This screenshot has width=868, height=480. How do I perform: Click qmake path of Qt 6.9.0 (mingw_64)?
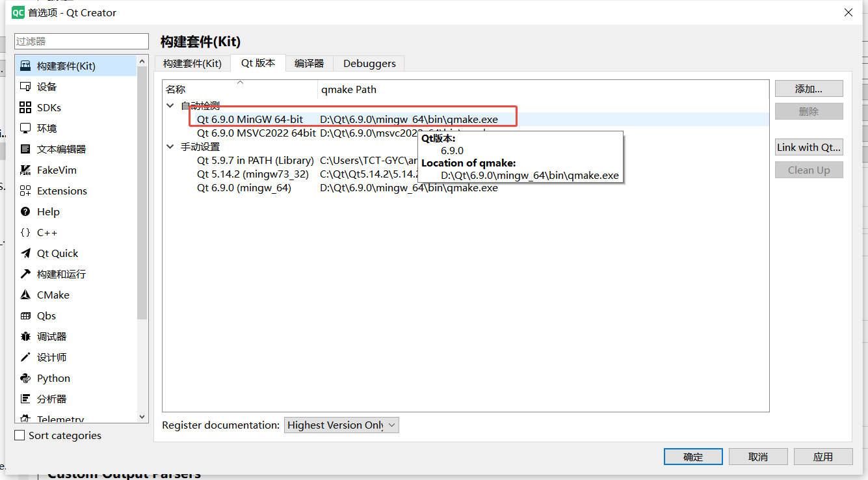point(409,188)
